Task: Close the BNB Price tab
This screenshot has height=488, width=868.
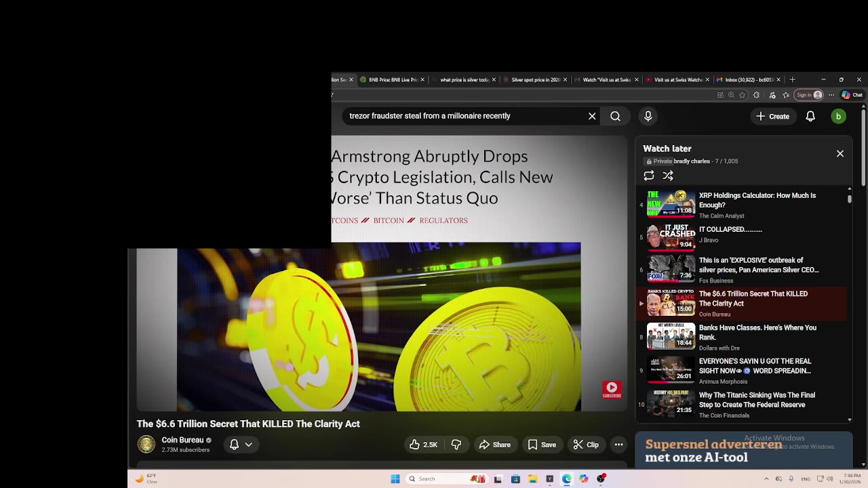Action: pyautogui.click(x=422, y=79)
